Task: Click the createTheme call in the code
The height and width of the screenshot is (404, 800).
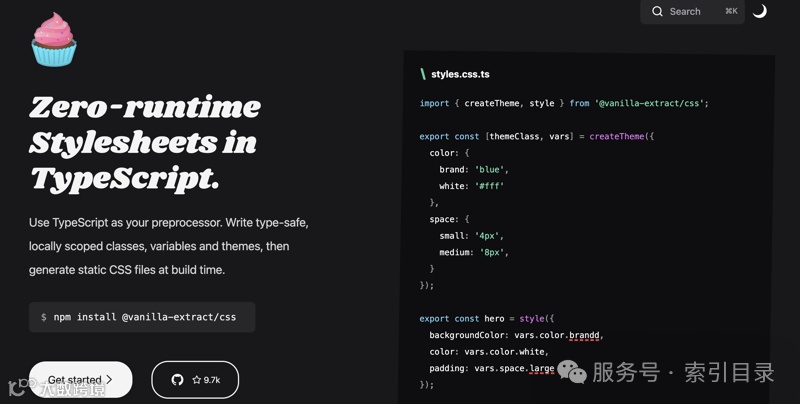Action: coord(617,136)
